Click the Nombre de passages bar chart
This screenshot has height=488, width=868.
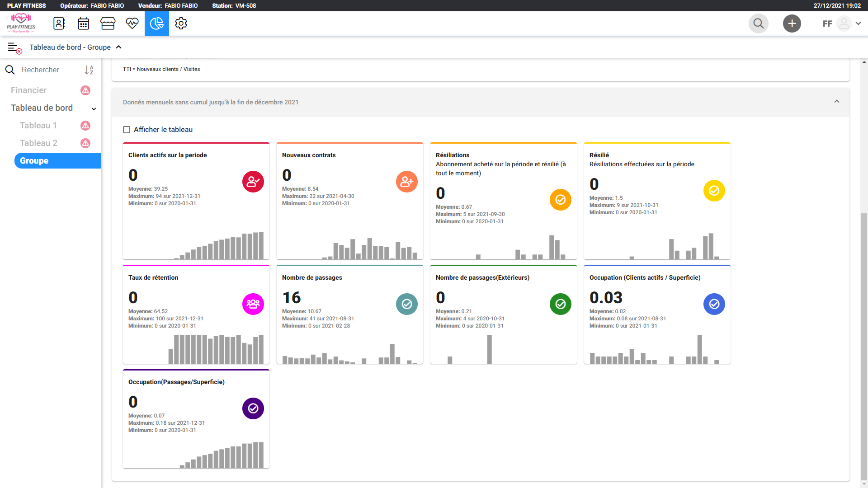(x=349, y=353)
